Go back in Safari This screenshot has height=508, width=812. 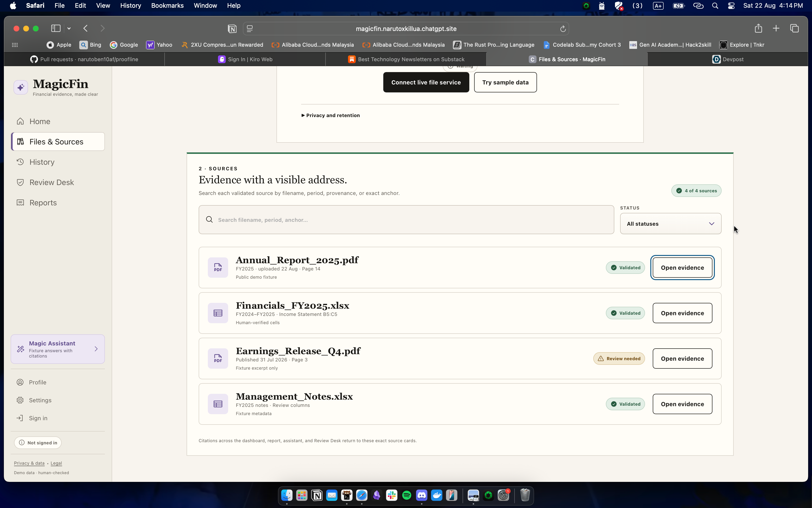86,28
